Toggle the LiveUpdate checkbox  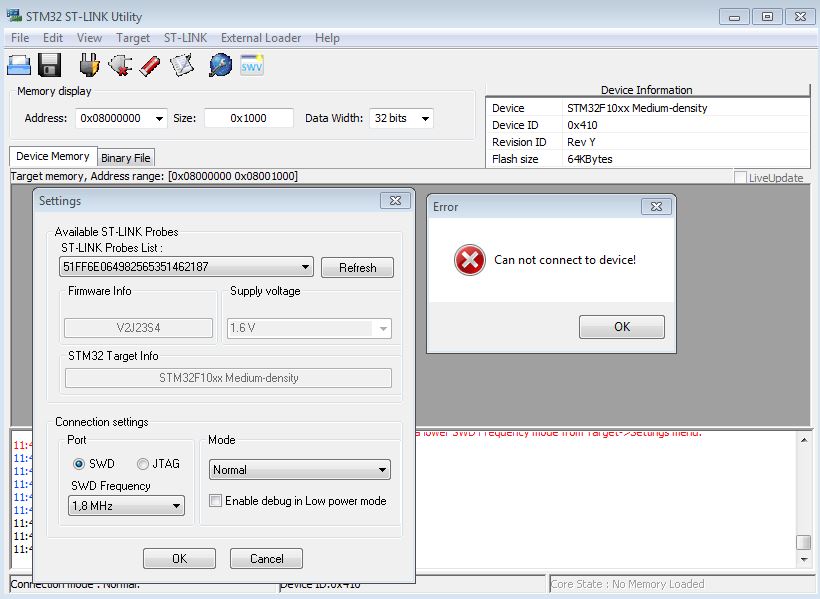tap(740, 177)
